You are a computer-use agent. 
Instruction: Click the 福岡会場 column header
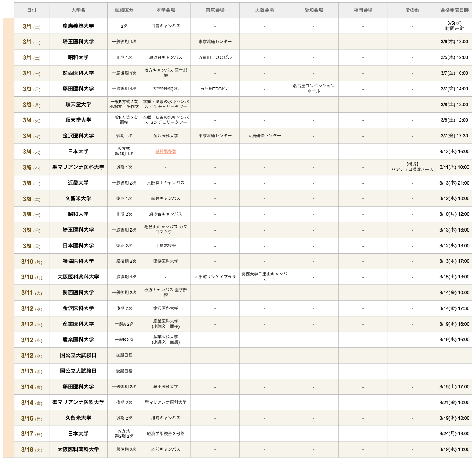point(363,10)
